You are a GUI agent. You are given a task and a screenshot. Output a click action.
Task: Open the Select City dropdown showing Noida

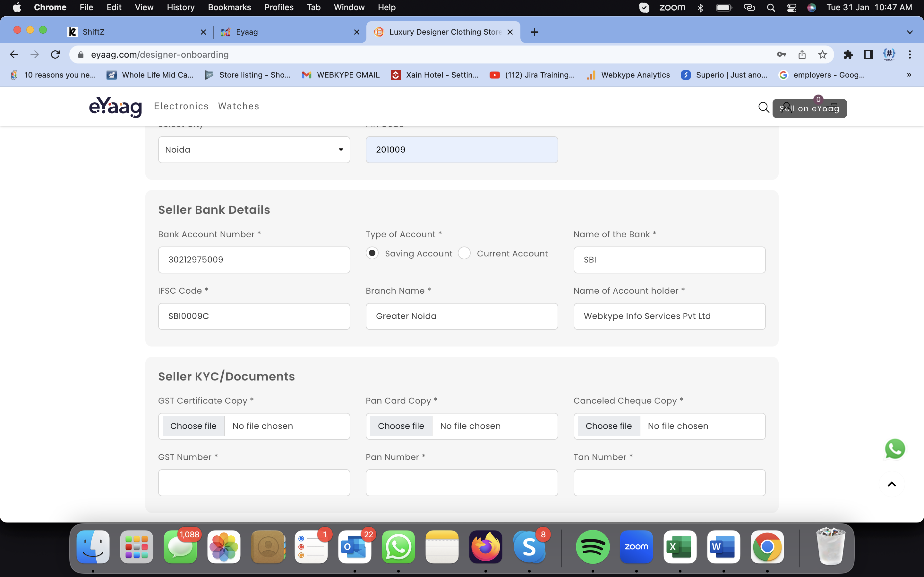click(x=254, y=150)
